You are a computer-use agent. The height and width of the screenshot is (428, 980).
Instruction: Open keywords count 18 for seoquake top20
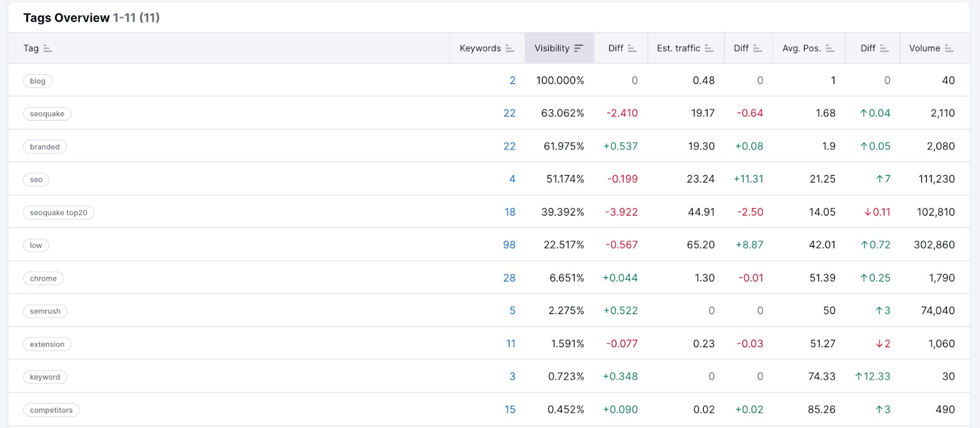point(510,212)
